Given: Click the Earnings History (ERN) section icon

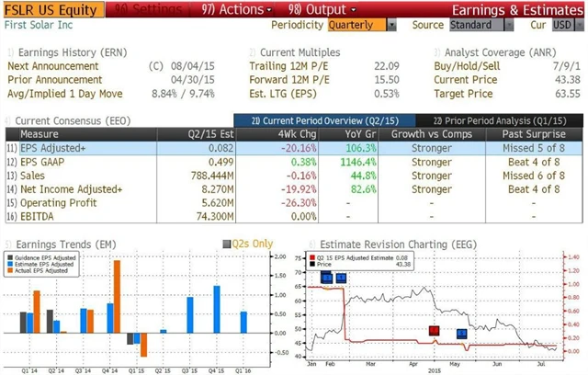Looking at the screenshot, I should point(10,53).
